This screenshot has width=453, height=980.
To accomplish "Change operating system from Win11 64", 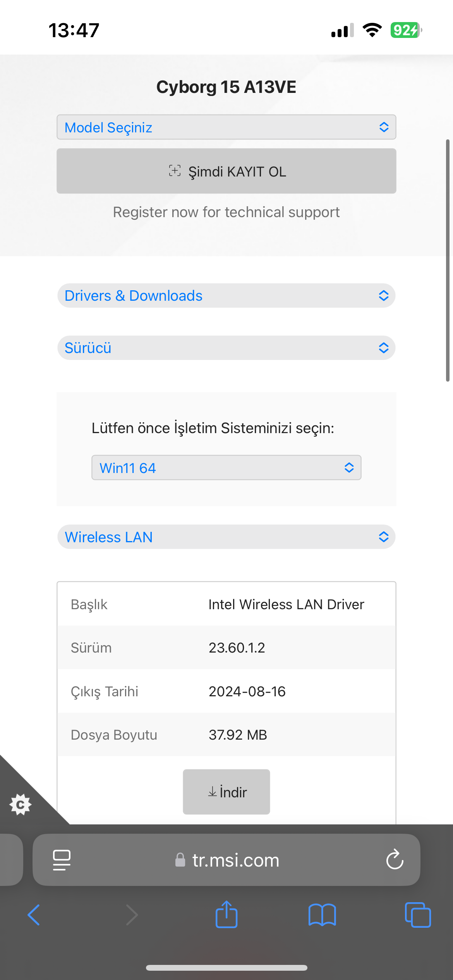I will coord(226,468).
